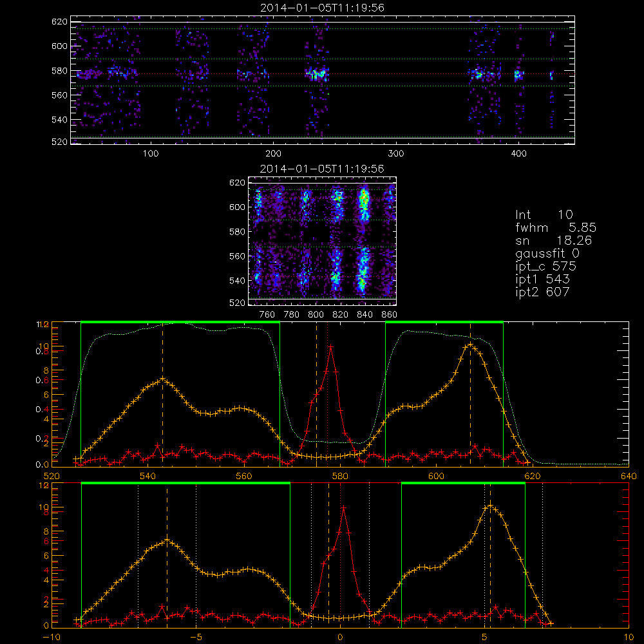Click x-axis label 840 under middle image
The image size is (644, 644).
[x=365, y=315]
